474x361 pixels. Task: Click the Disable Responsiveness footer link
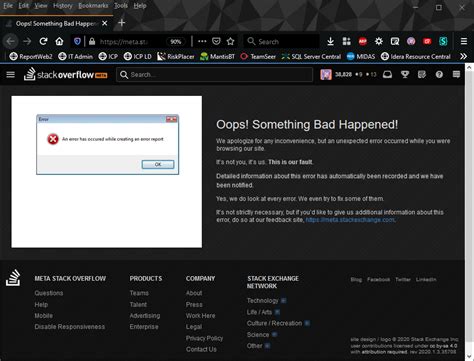click(70, 327)
